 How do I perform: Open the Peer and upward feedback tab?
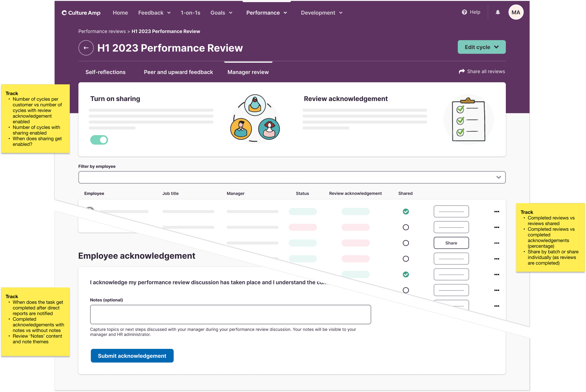[178, 72]
